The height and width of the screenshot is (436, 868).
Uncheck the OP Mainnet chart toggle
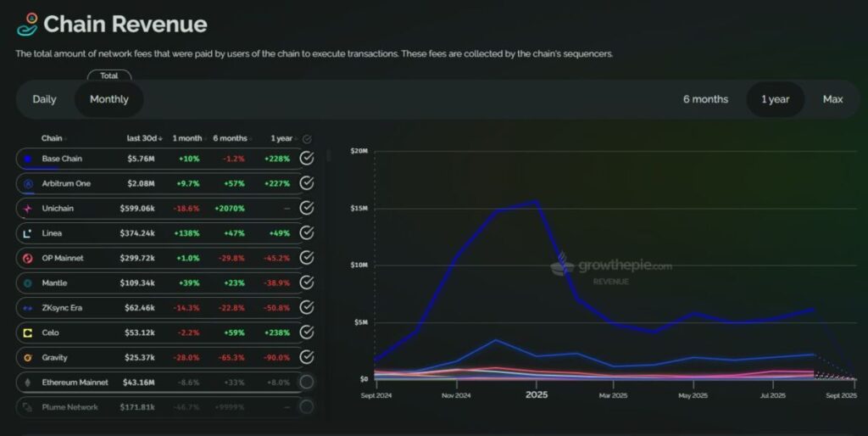(307, 258)
